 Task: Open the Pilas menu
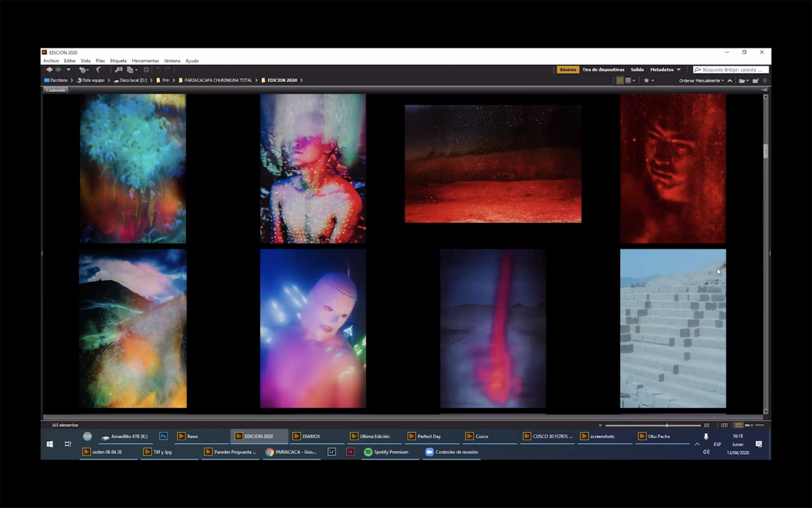[x=100, y=61]
